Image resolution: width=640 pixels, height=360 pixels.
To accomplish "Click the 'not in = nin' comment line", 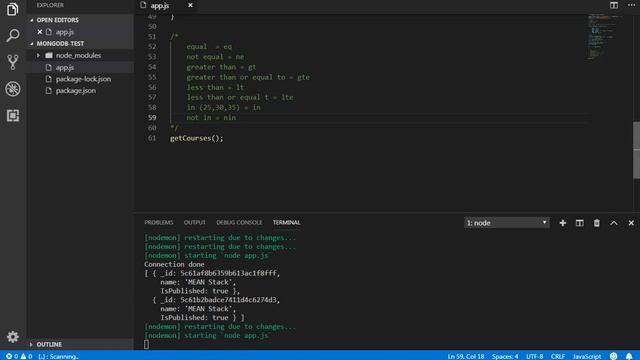I will tap(211, 118).
